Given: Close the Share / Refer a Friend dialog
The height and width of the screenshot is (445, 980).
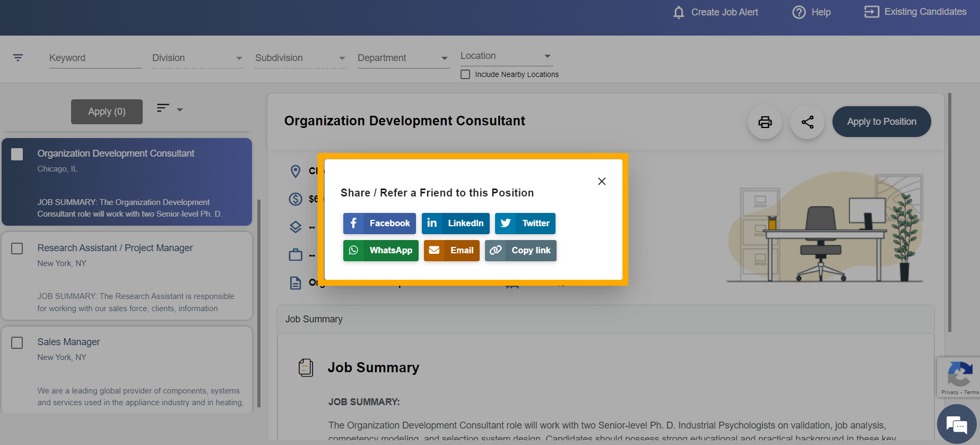Looking at the screenshot, I should (x=602, y=182).
